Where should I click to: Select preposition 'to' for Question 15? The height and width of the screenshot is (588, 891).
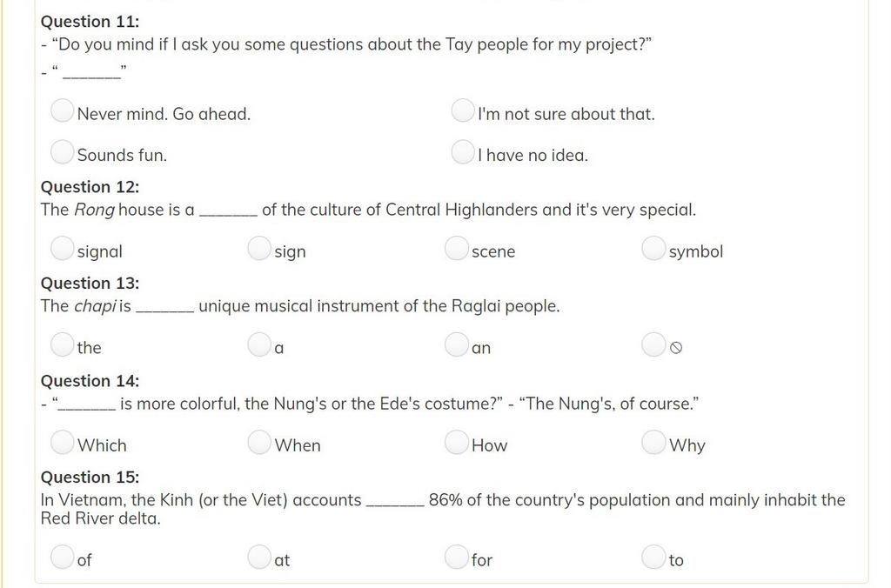click(653, 557)
